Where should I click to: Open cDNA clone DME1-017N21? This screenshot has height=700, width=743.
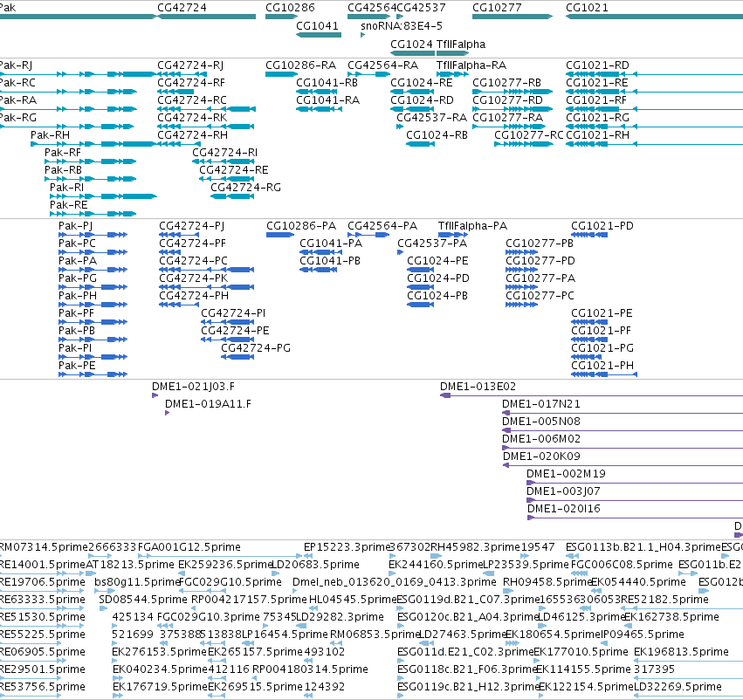[x=623, y=413]
